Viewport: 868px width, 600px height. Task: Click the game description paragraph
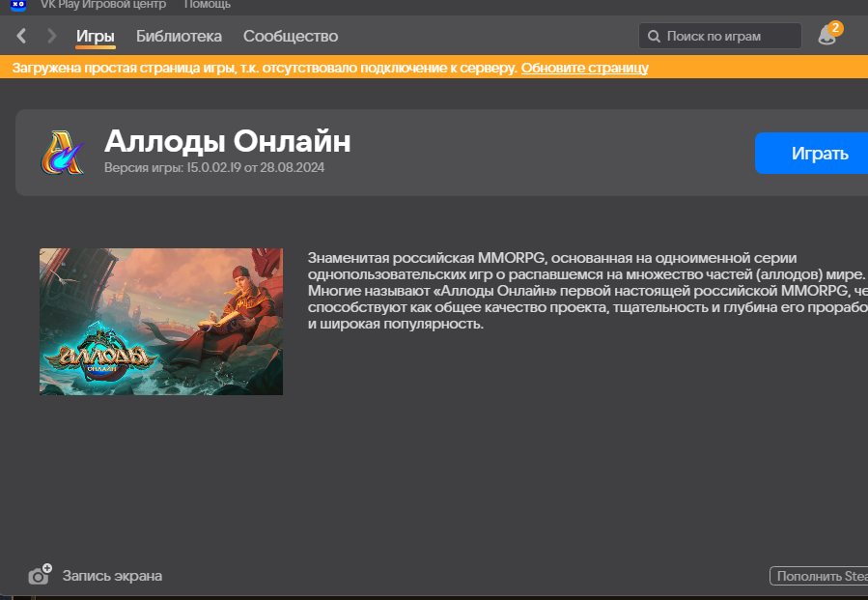click(587, 291)
